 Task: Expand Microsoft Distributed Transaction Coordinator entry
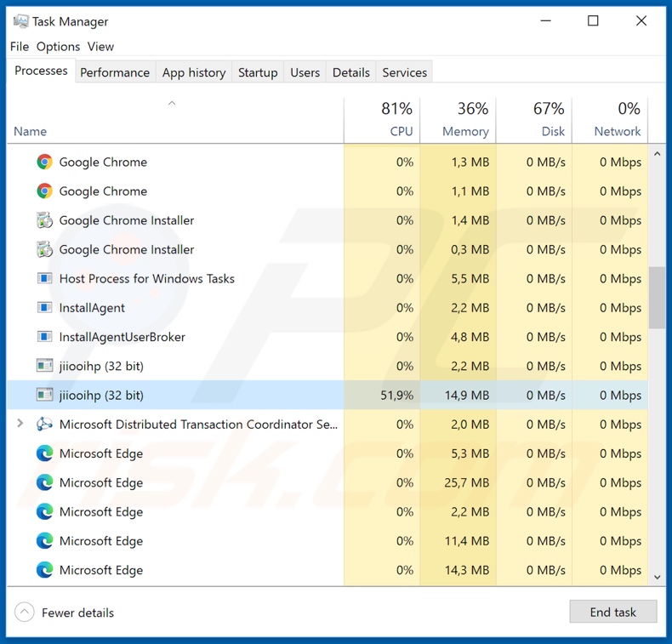[20, 424]
